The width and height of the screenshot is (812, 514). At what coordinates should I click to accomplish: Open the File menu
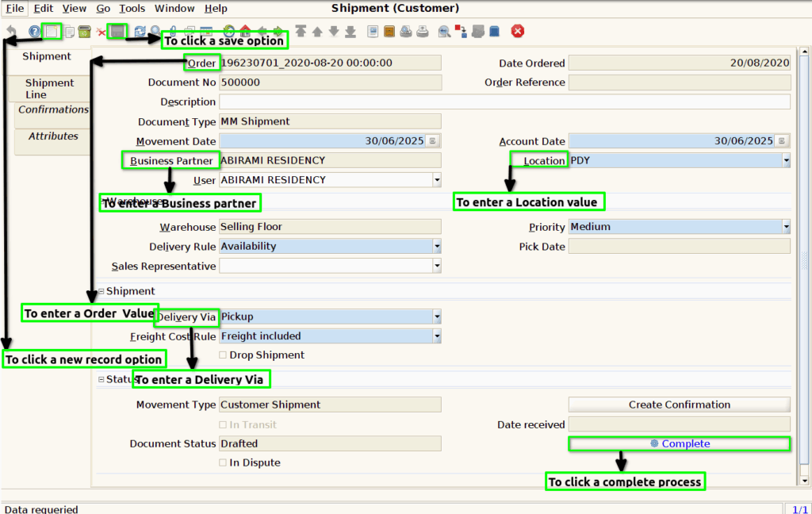tap(14, 8)
